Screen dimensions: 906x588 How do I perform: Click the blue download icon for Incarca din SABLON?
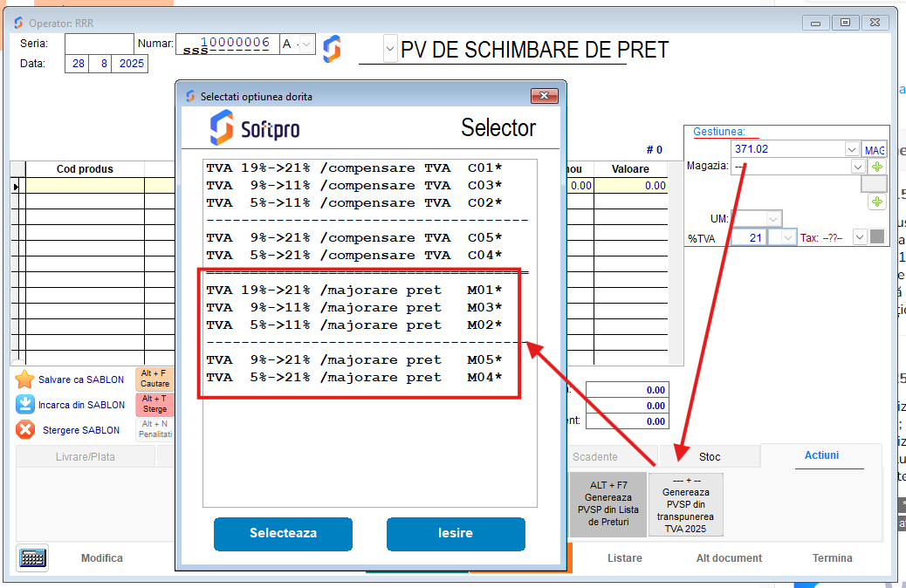pyautogui.click(x=24, y=404)
